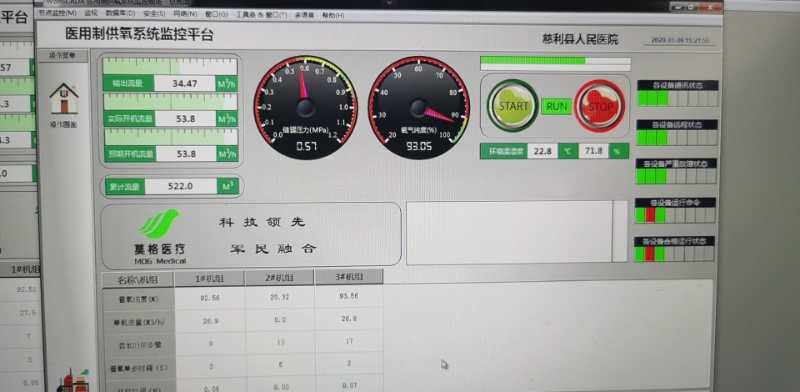The width and height of the screenshot is (800, 392).
Task: Click the green leaf MDG Medical logo
Action: click(159, 225)
